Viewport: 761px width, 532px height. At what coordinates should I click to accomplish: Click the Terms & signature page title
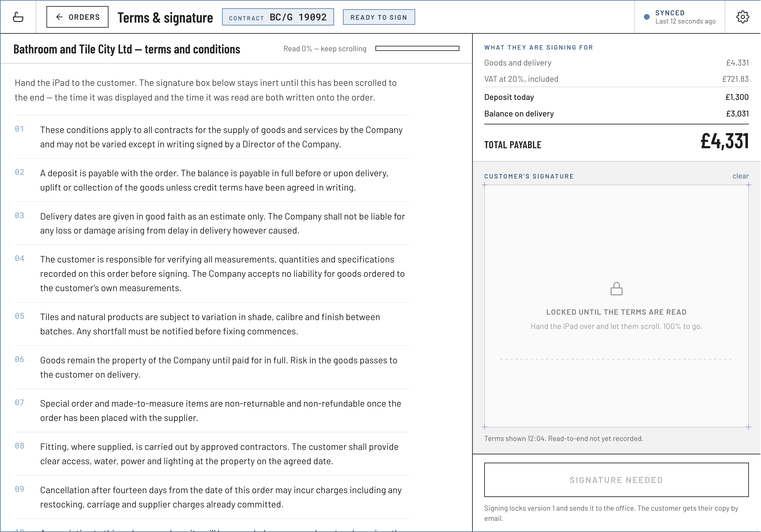(x=165, y=17)
